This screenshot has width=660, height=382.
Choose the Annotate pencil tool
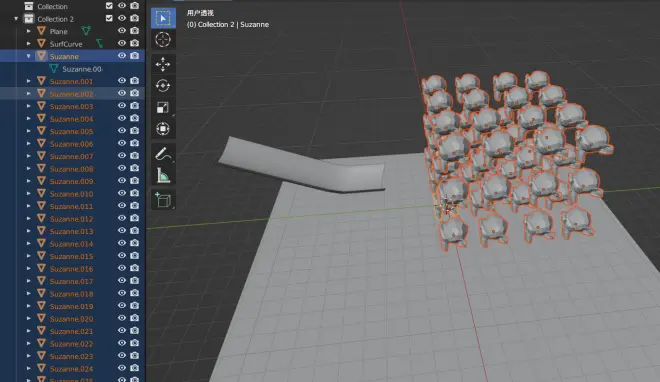point(163,154)
